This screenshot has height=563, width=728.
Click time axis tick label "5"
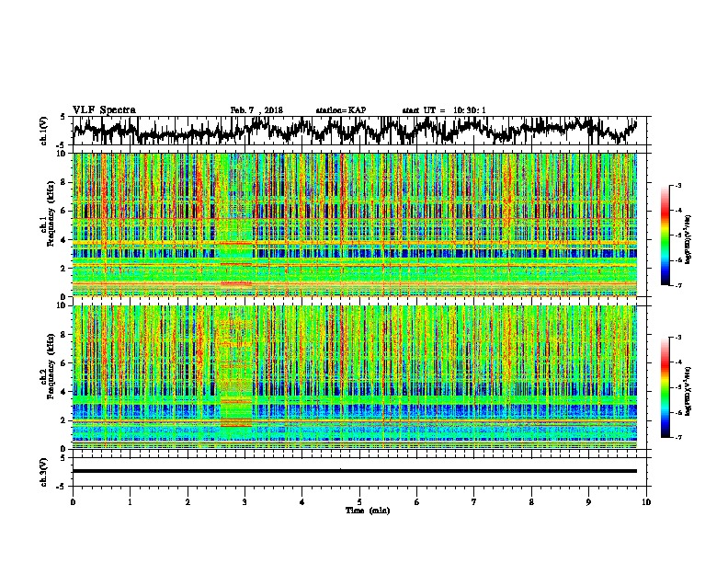[359, 502]
